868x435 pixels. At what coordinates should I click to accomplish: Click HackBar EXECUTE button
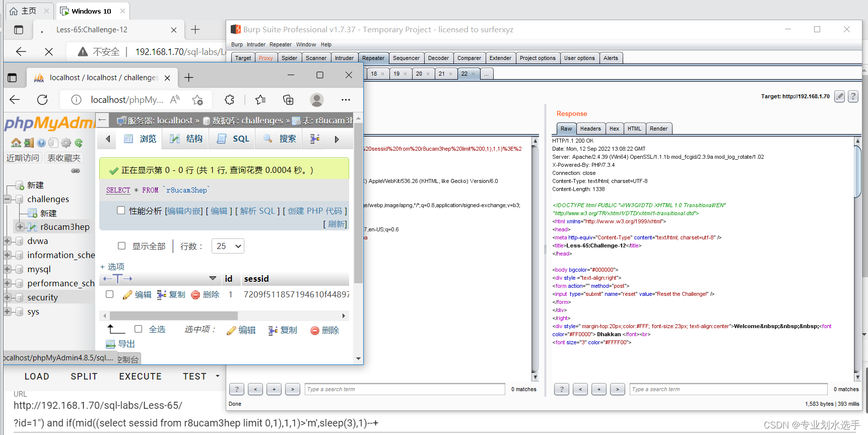click(x=140, y=376)
